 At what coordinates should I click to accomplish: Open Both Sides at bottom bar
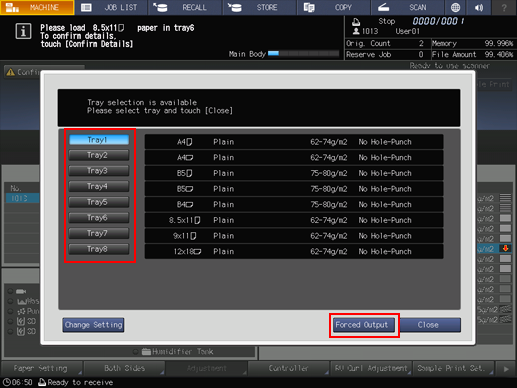124,368
